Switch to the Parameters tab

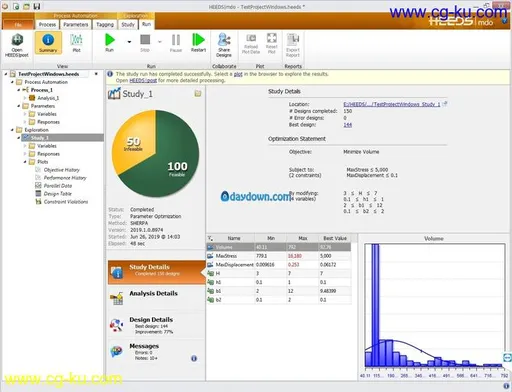[x=76, y=24]
